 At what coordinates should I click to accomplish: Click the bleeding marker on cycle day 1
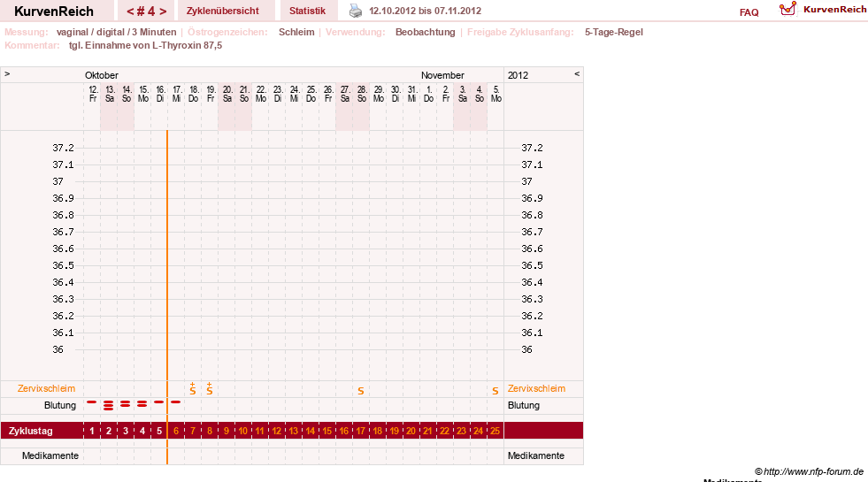point(92,402)
